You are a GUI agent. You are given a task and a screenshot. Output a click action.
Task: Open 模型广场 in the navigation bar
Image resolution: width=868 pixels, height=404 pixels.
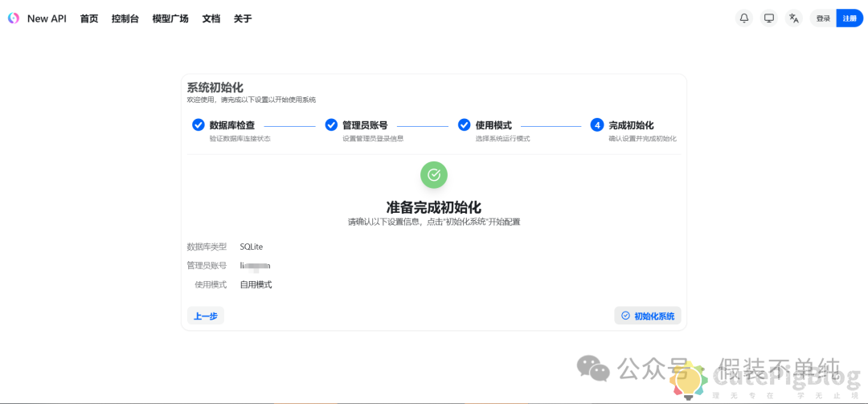pyautogui.click(x=170, y=18)
